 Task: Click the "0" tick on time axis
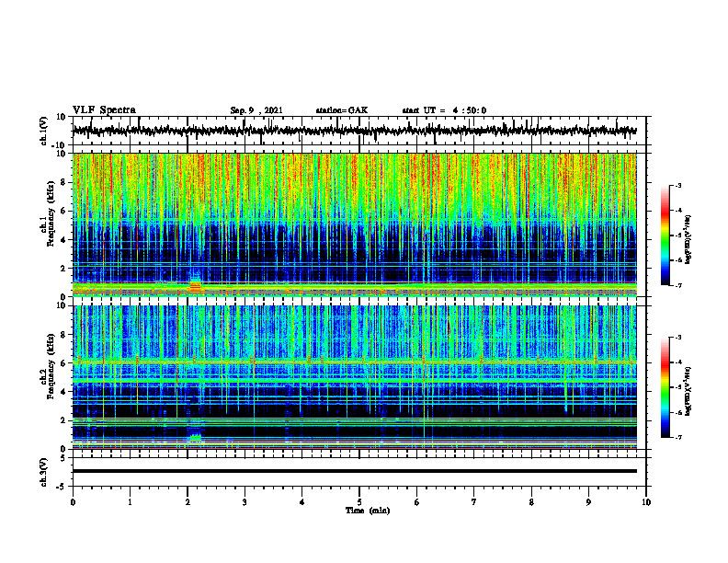tap(73, 502)
